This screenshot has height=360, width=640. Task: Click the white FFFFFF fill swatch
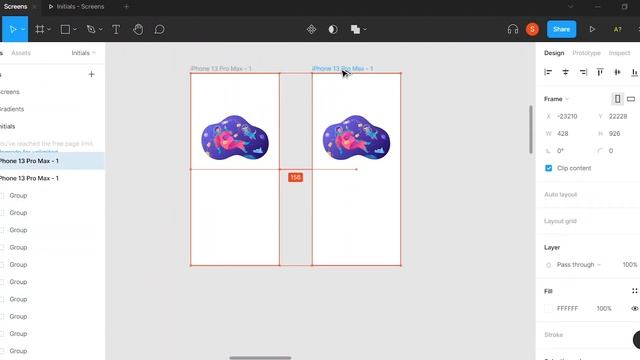[x=549, y=309]
